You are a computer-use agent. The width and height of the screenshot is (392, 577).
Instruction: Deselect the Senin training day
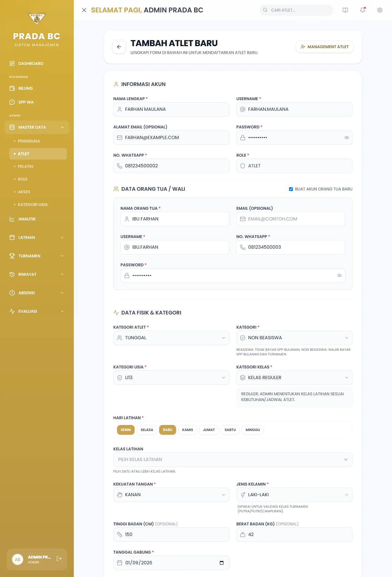126,430
